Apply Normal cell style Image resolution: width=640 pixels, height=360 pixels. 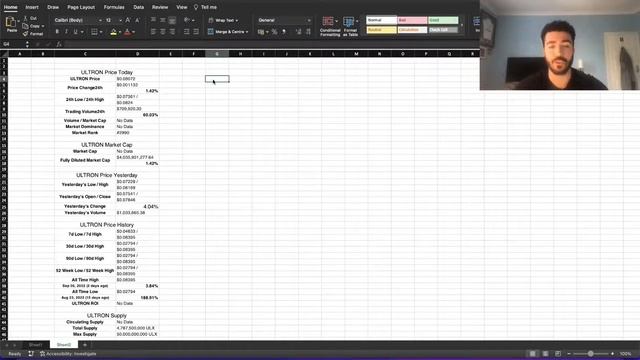[x=381, y=20]
